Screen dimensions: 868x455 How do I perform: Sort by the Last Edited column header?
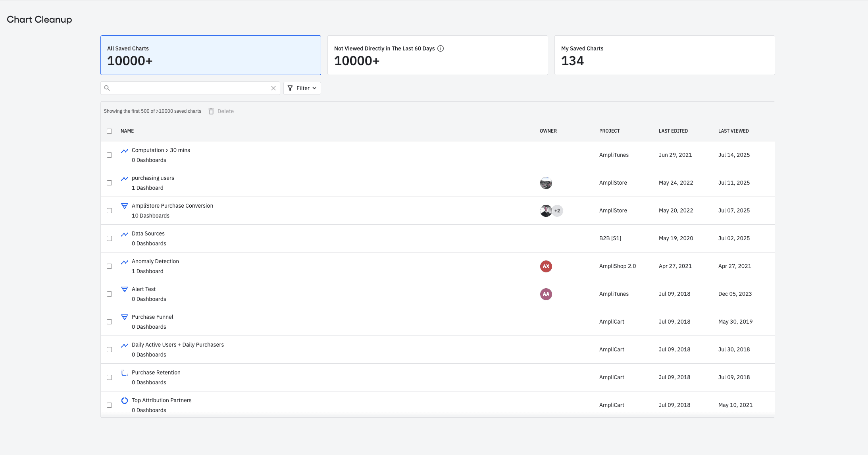click(673, 131)
